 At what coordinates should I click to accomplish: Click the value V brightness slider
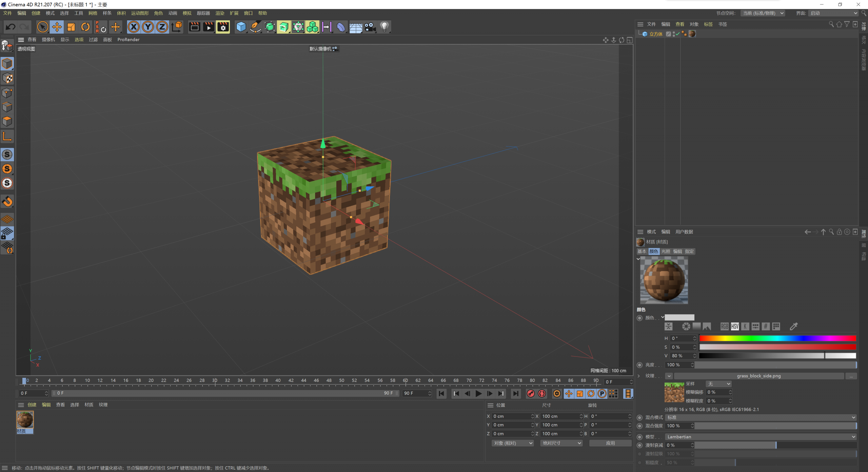[777, 356]
